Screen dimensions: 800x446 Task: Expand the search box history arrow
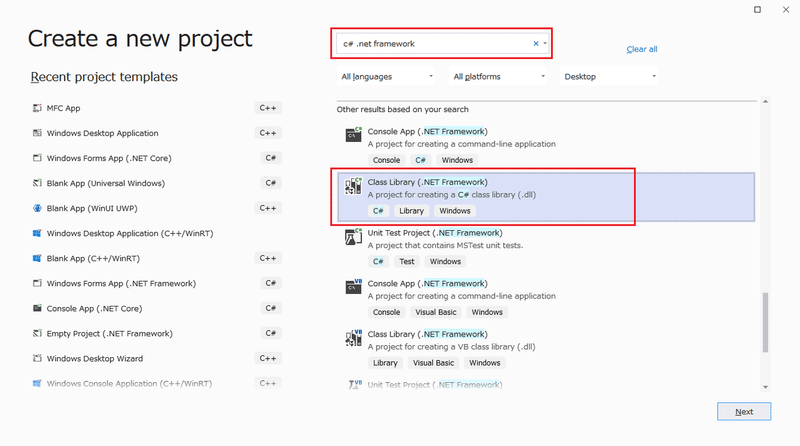(x=545, y=44)
